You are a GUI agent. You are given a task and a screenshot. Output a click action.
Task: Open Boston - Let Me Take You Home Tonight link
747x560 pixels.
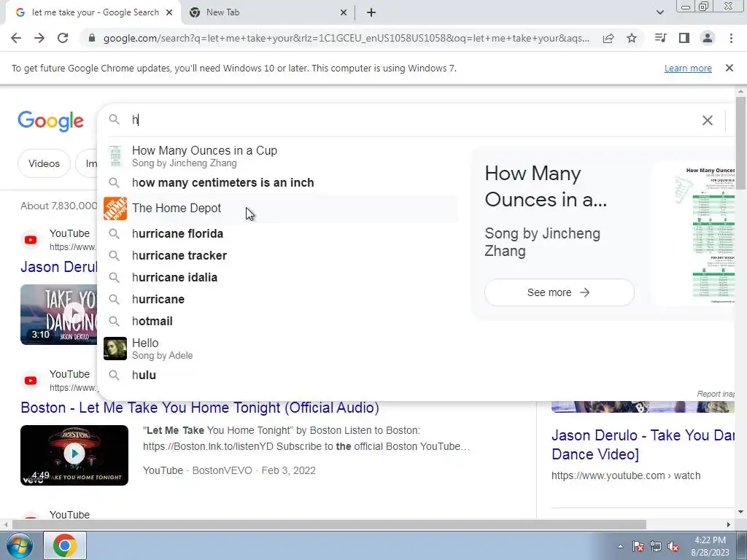[x=200, y=408]
